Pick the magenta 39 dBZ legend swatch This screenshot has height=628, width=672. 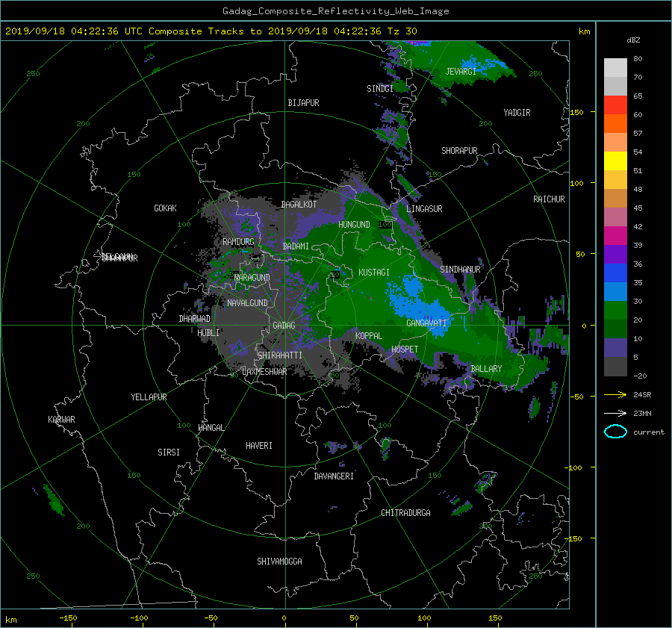615,236
